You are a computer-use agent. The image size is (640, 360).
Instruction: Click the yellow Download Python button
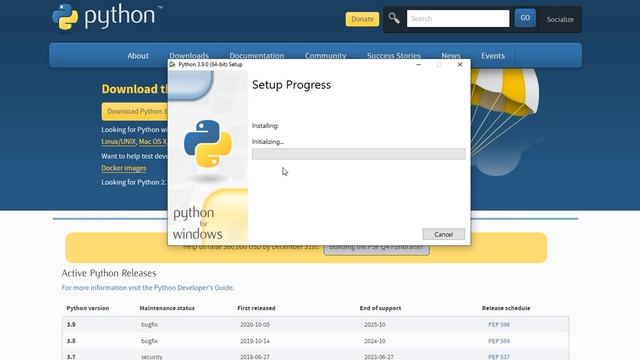pos(135,111)
